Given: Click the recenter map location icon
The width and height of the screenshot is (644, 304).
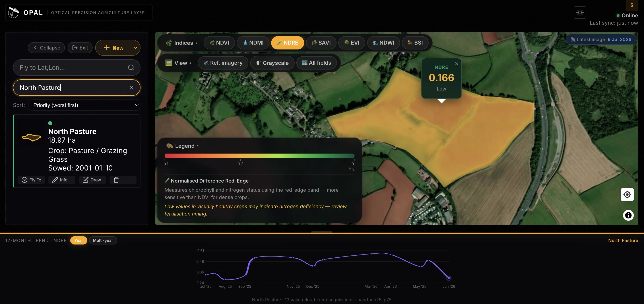Looking at the screenshot, I should [627, 194].
